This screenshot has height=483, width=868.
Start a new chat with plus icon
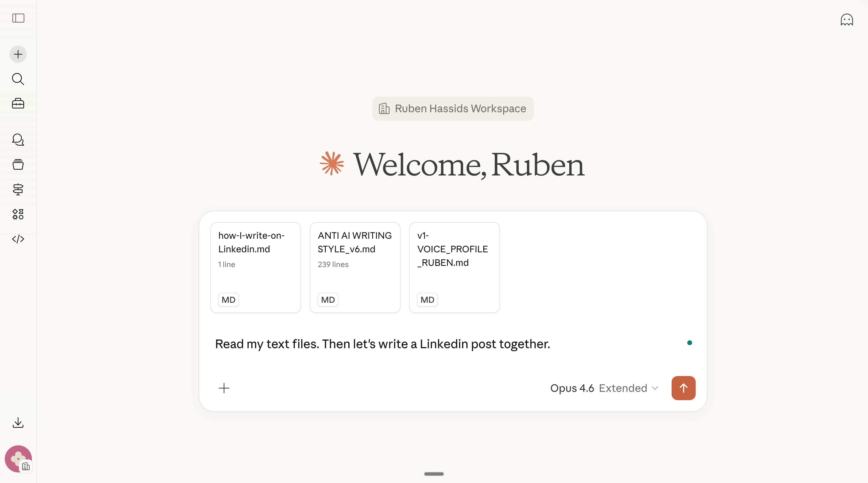pos(18,54)
